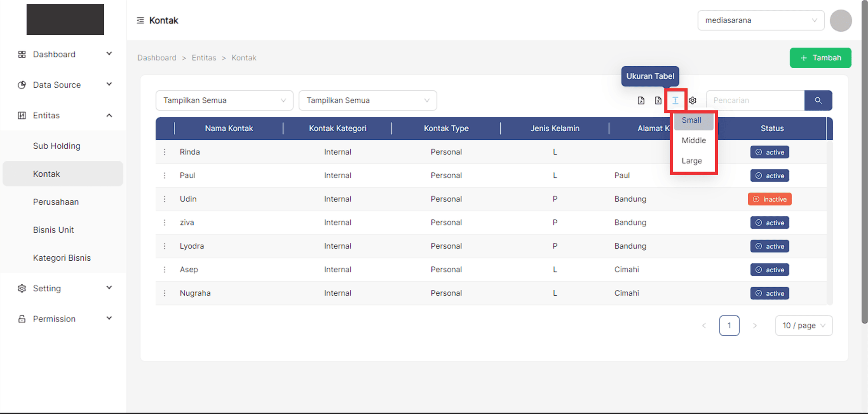Focus the Pencarian search field
This screenshot has height=414, width=868.
[755, 100]
